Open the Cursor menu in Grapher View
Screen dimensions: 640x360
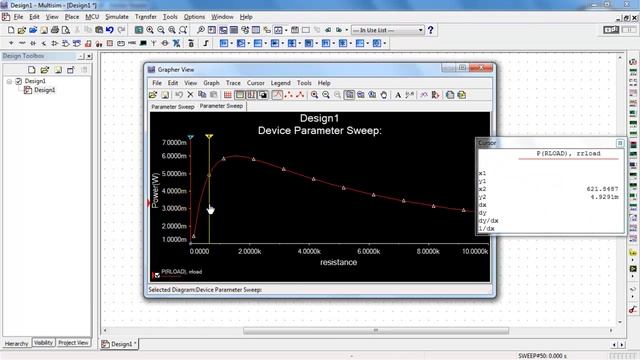click(256, 83)
